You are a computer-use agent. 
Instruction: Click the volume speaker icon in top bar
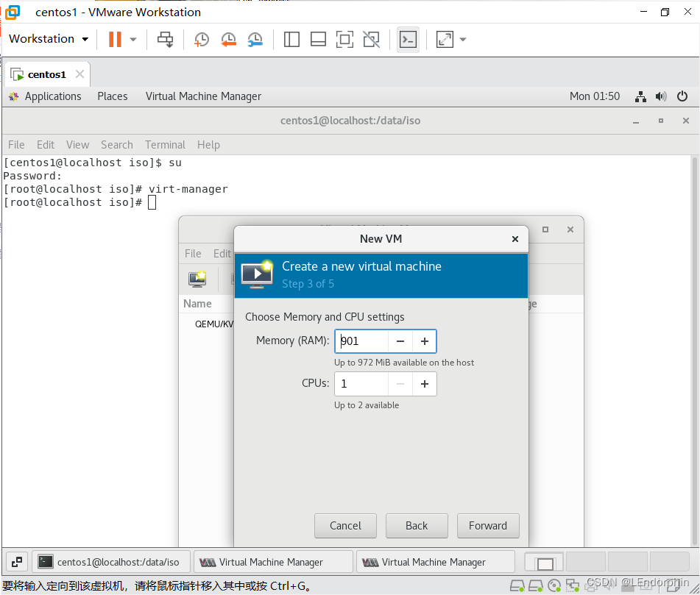point(661,96)
